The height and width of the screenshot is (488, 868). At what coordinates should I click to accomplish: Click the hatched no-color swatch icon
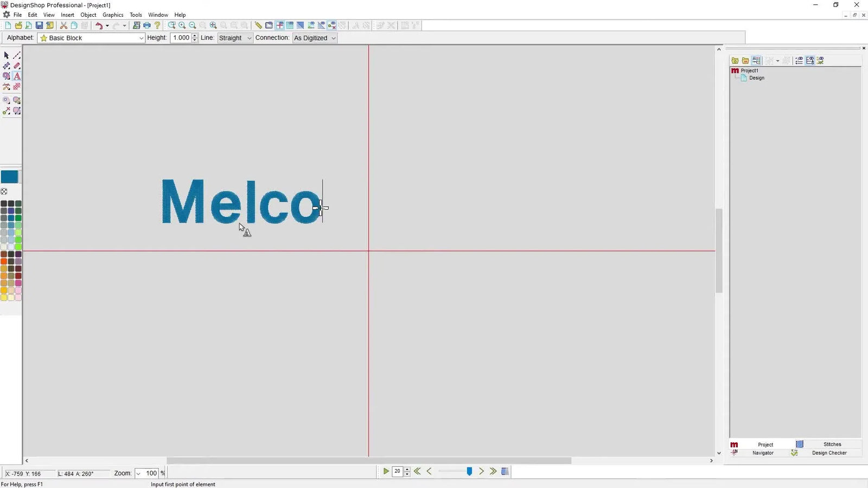[4, 191]
